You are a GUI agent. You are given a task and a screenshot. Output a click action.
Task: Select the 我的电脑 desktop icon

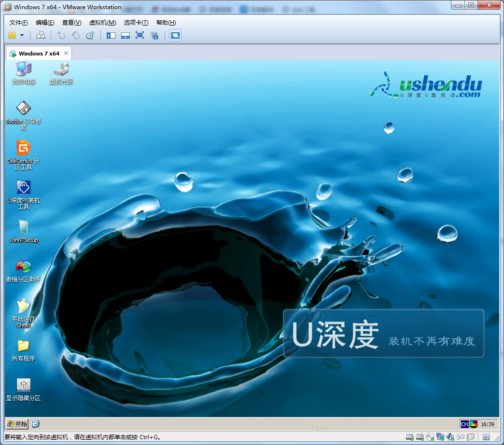pyautogui.click(x=24, y=73)
